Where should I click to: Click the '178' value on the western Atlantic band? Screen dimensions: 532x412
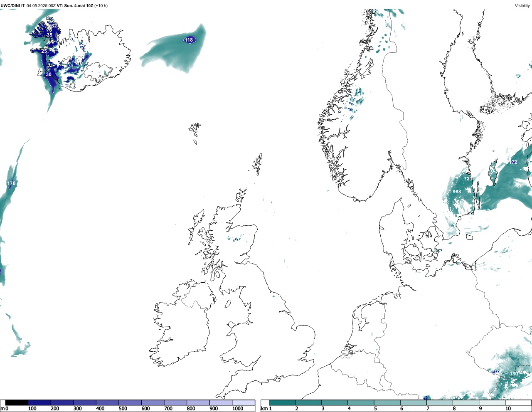click(x=11, y=183)
